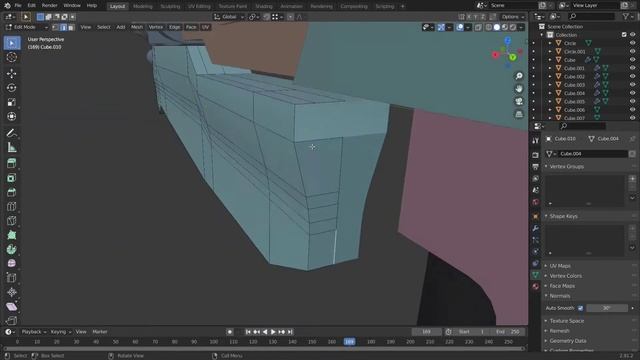Image resolution: width=640 pixels, height=360 pixels.
Task: Open the Material properties tab
Action: point(536,287)
